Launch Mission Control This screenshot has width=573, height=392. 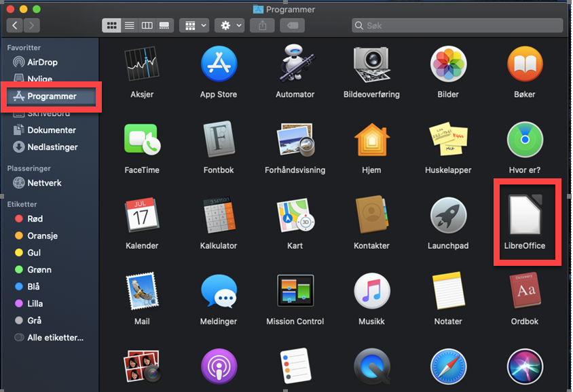tap(295, 292)
